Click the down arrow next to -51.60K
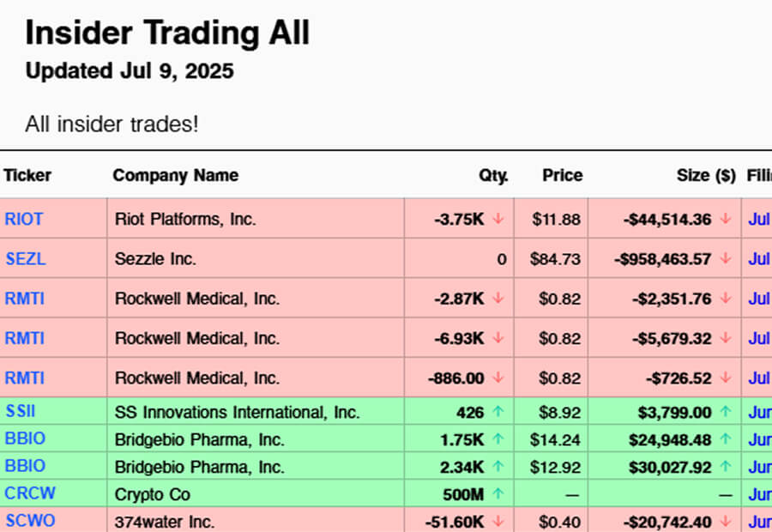The image size is (772, 532). pos(498,521)
